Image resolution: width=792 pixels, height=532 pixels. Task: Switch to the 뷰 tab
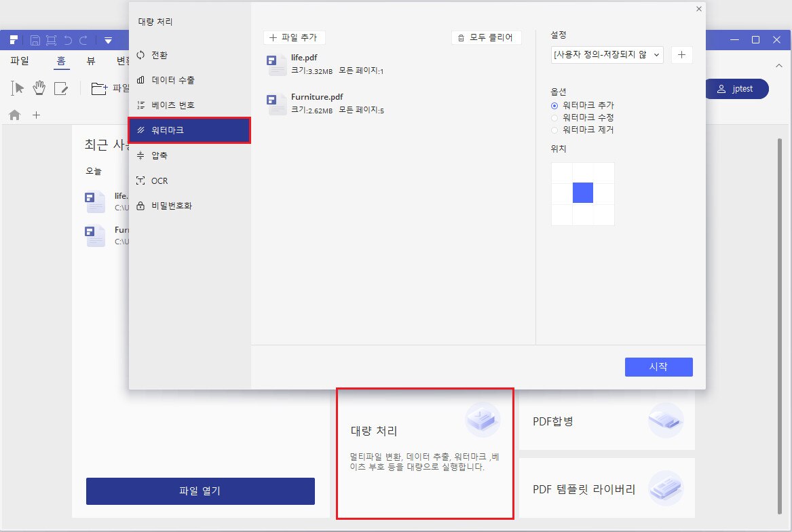[x=91, y=61]
